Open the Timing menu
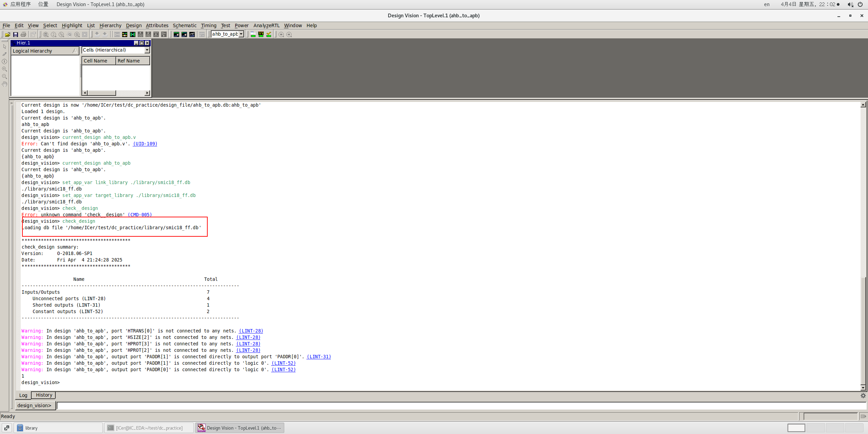 (208, 25)
